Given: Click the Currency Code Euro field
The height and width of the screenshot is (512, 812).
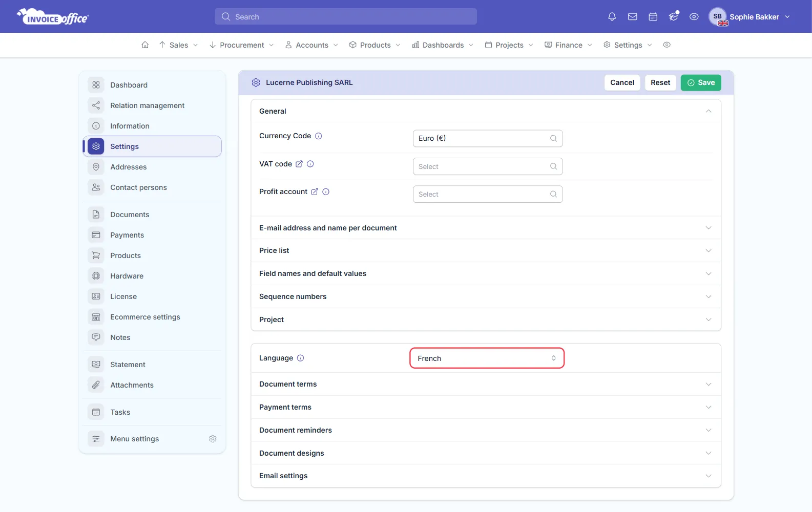Looking at the screenshot, I should [x=488, y=138].
